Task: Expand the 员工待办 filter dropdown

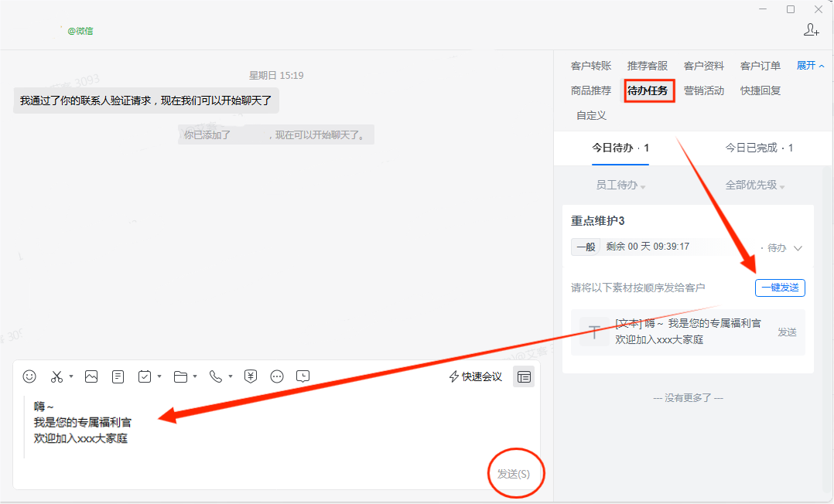Action: tap(620, 186)
